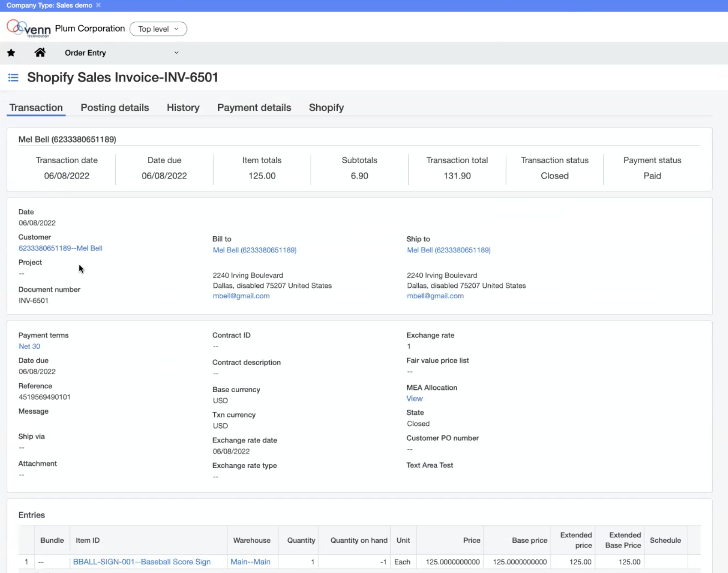Go to the home icon
Image resolution: width=728 pixels, height=573 pixels.
coord(40,53)
